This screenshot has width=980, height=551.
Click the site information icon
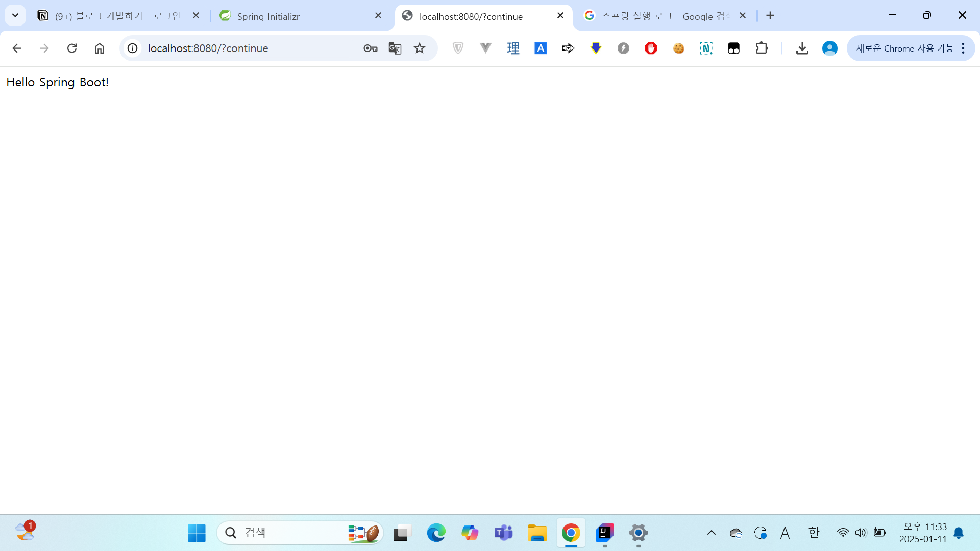[x=133, y=48]
